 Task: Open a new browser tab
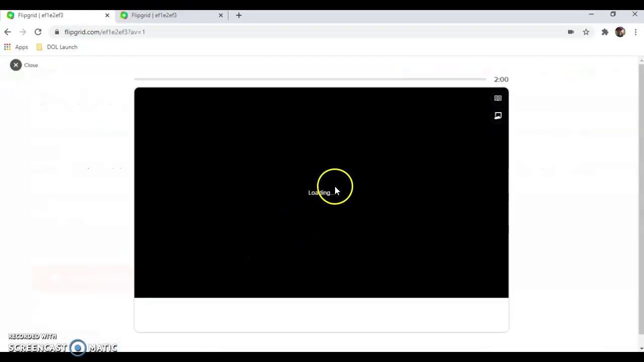[239, 15]
